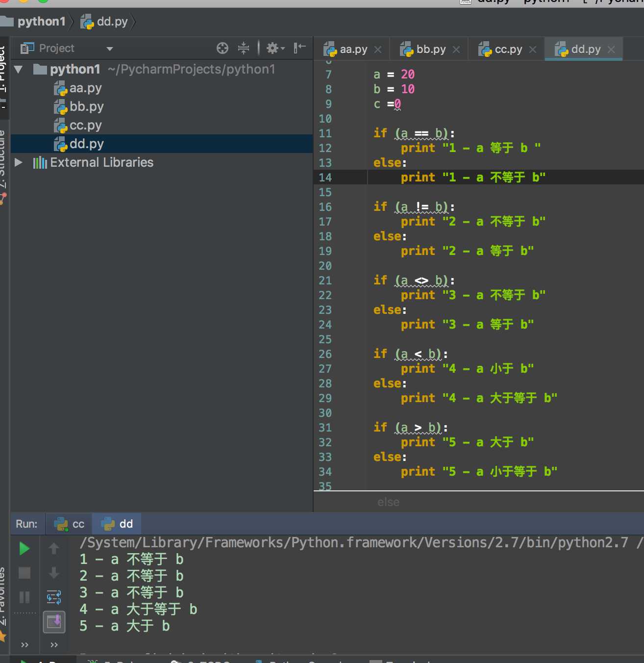Toggle the Use Soft Wraps icon

pyautogui.click(x=54, y=597)
